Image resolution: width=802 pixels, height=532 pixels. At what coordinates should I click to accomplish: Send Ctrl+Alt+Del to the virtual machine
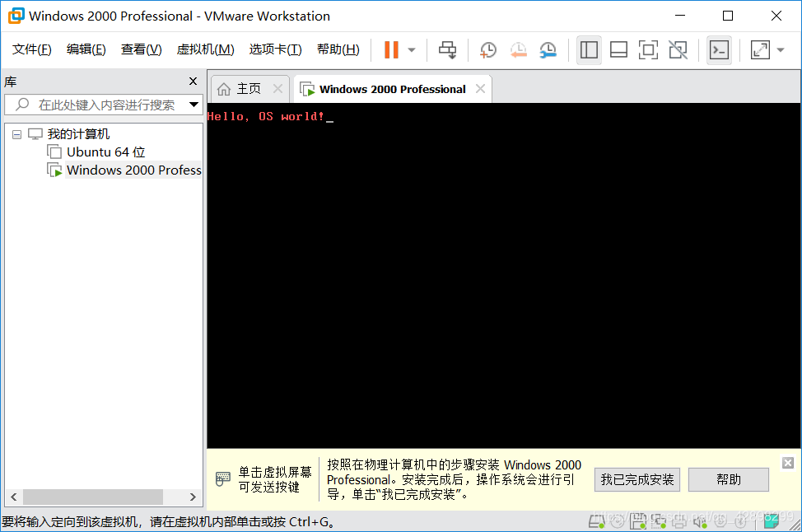tap(448, 49)
